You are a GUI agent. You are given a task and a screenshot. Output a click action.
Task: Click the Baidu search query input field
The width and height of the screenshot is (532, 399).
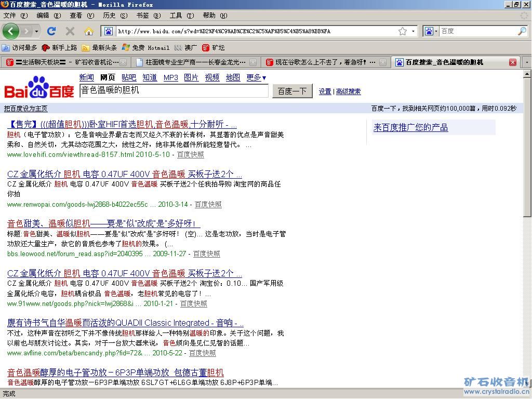(174, 90)
